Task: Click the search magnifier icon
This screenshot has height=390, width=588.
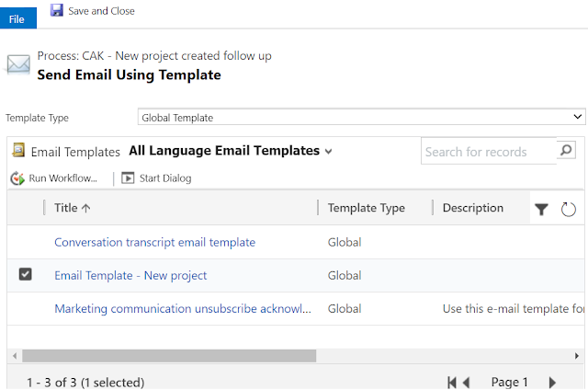Action: coord(566,150)
